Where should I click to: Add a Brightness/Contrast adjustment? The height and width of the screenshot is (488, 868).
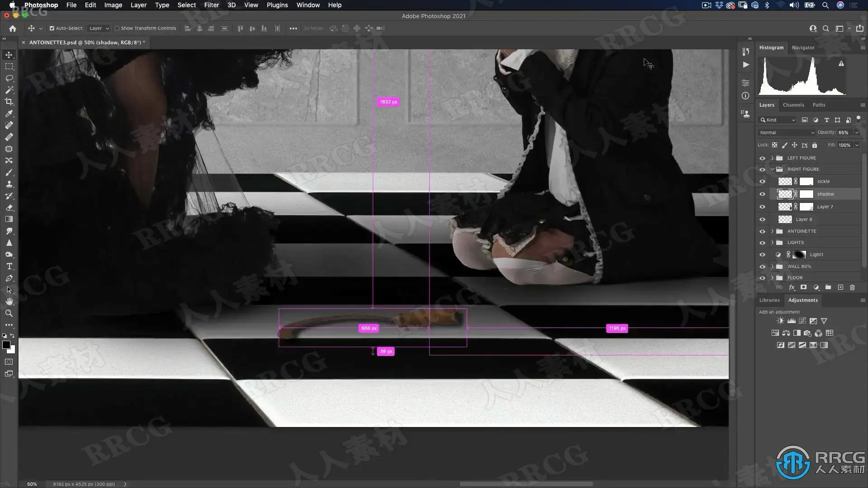tap(780, 321)
